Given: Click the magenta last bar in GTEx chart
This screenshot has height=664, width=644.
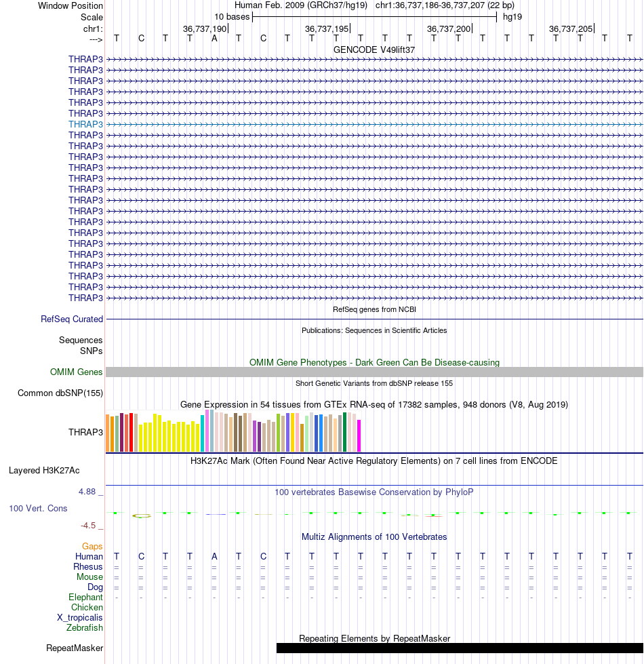Looking at the screenshot, I should click(x=359, y=435).
